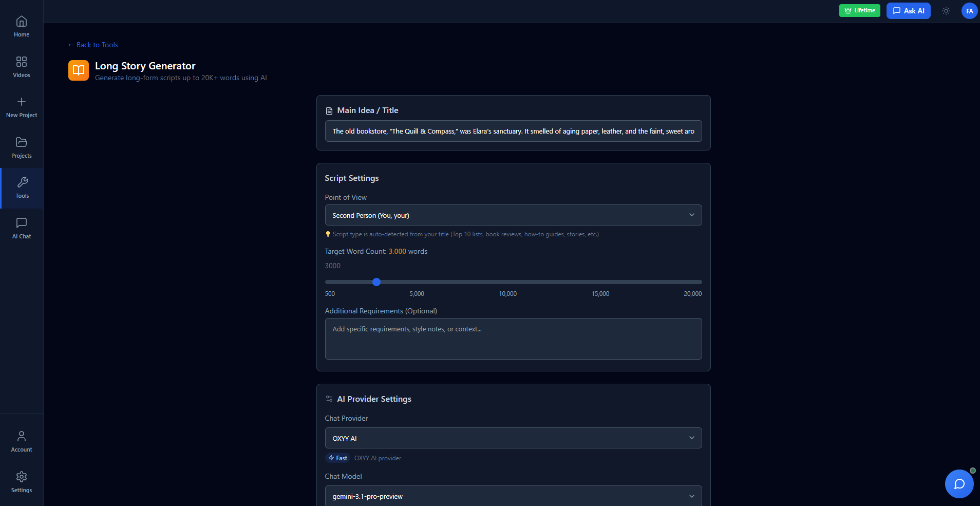The image size is (980, 506).
Task: Open AI Chat in sidebar
Action: 22,228
